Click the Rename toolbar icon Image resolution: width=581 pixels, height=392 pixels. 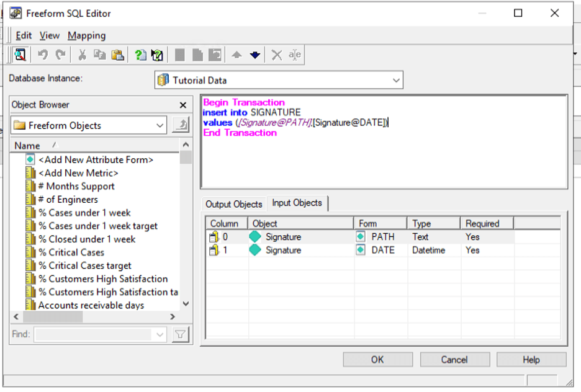click(295, 55)
